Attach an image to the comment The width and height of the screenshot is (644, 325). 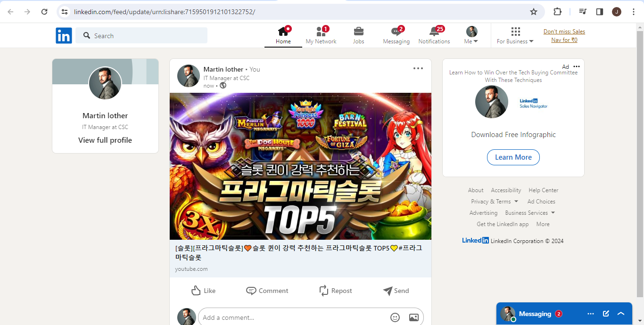(413, 317)
